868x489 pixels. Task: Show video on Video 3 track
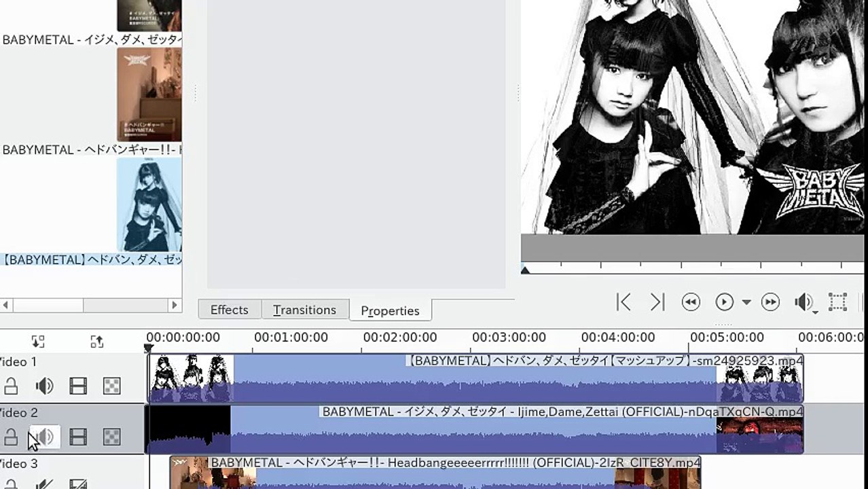78,484
